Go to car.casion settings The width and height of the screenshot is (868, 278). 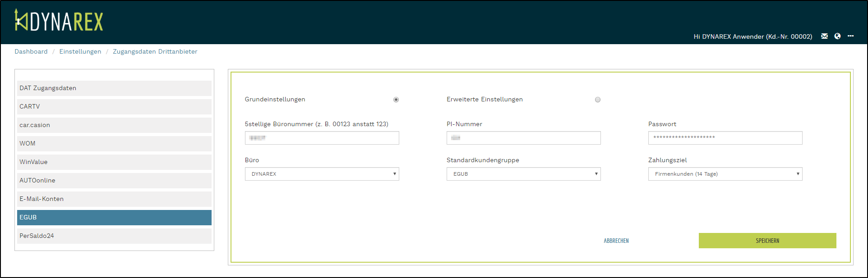point(114,125)
